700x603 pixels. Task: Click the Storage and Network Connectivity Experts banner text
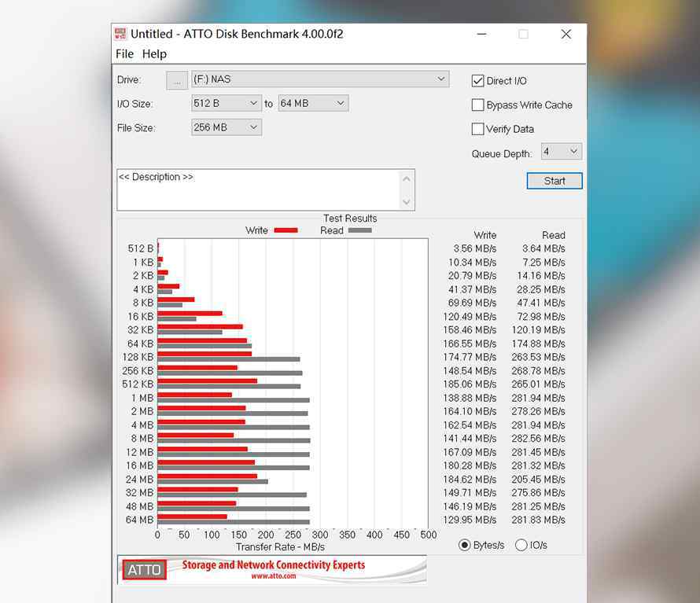coord(273,565)
